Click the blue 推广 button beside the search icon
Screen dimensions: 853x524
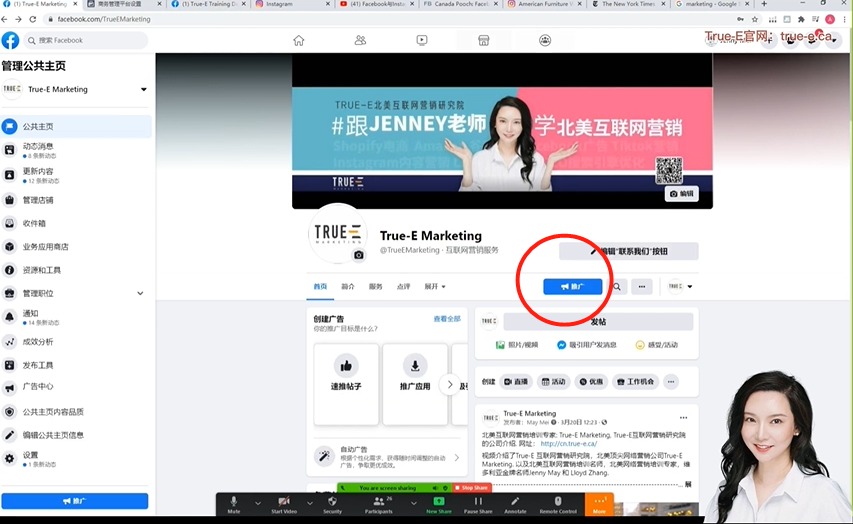pyautogui.click(x=573, y=286)
